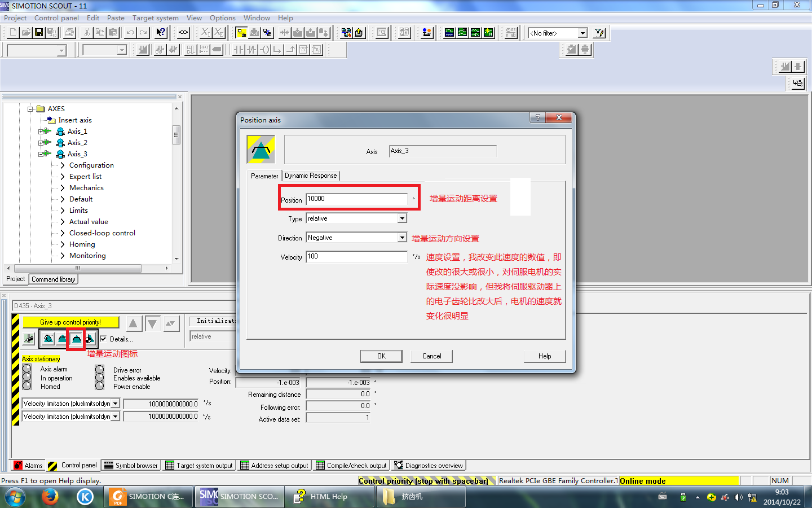Click the enable axis icon in control panel

29,339
